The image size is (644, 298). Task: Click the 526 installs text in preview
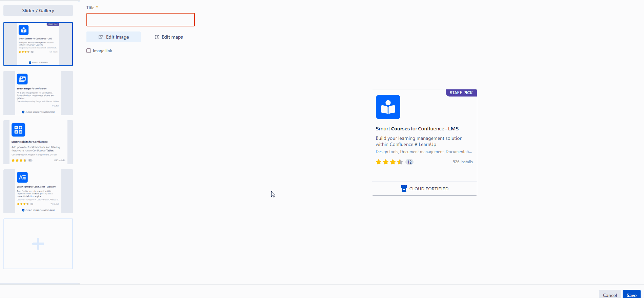[462, 162]
